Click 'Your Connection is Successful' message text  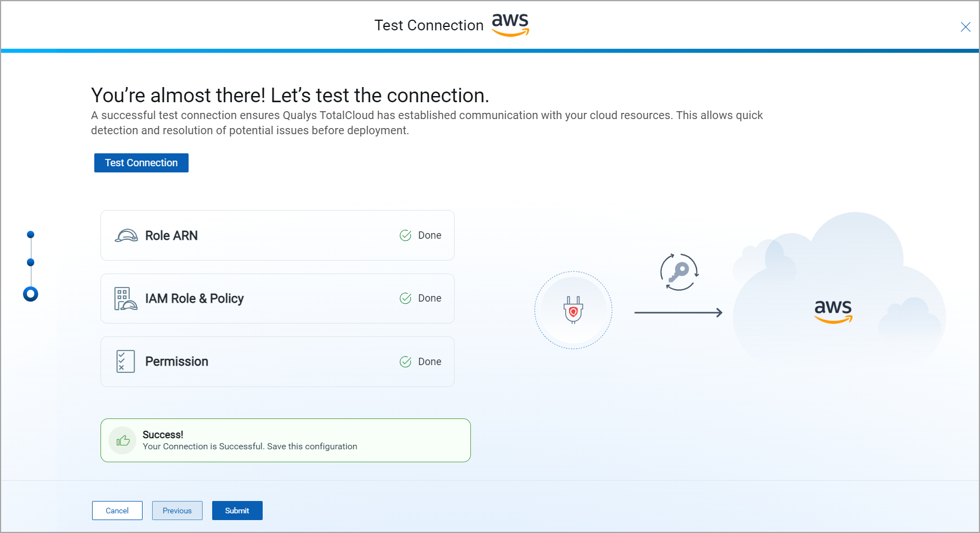click(250, 447)
